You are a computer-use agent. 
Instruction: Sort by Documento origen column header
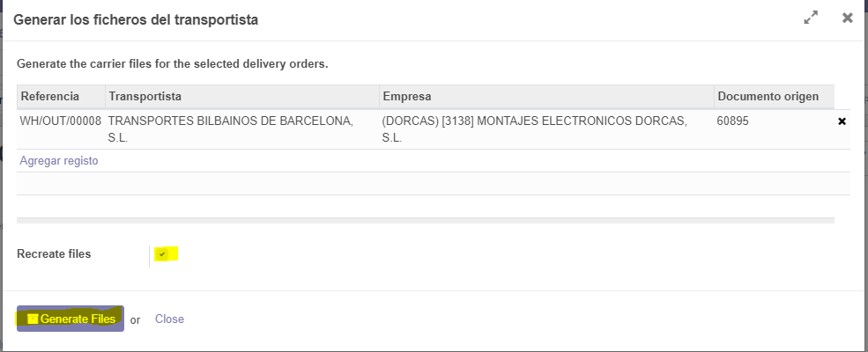pyautogui.click(x=768, y=96)
